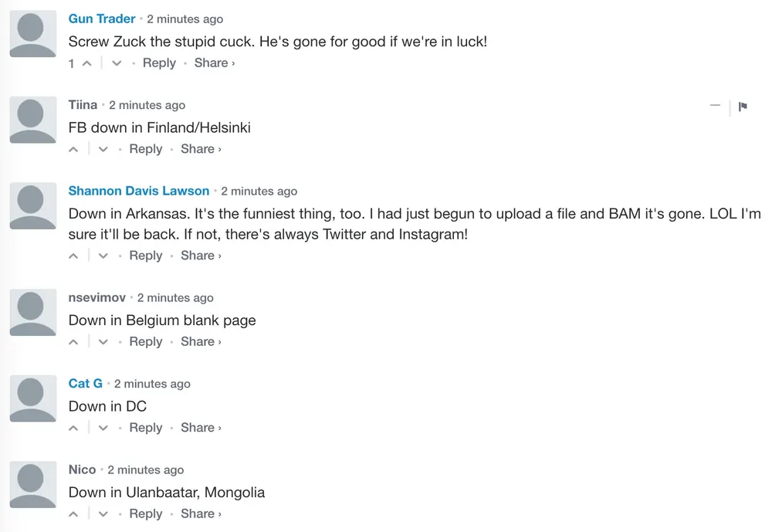Upvote Nico's Ulanbaatar comment
Screen dimensions: 772x532
[x=73, y=514]
